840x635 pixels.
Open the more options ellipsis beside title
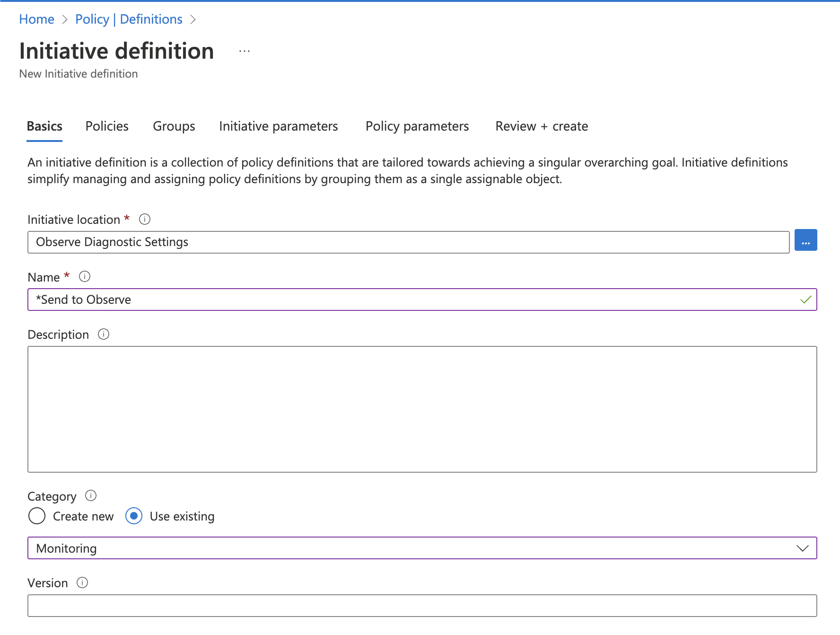pyautogui.click(x=245, y=51)
